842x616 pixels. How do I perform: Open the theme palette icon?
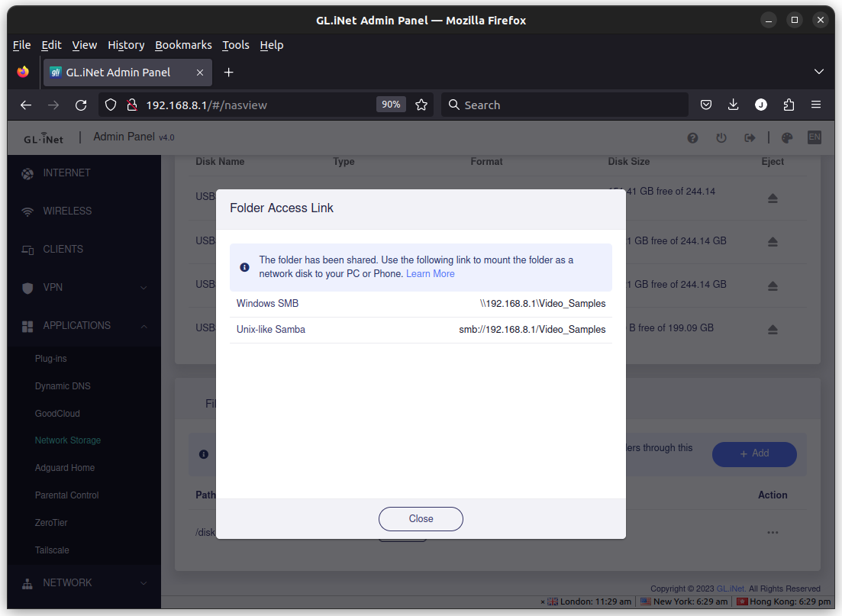(x=787, y=138)
